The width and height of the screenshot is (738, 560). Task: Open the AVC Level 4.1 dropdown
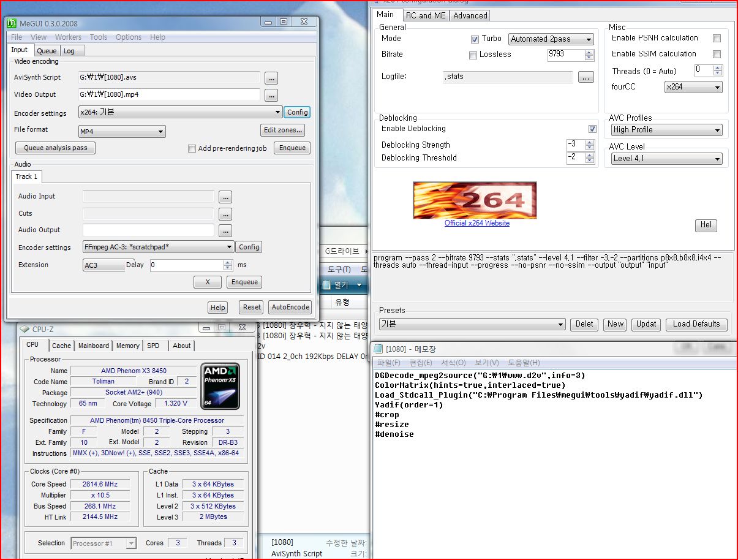tap(666, 159)
